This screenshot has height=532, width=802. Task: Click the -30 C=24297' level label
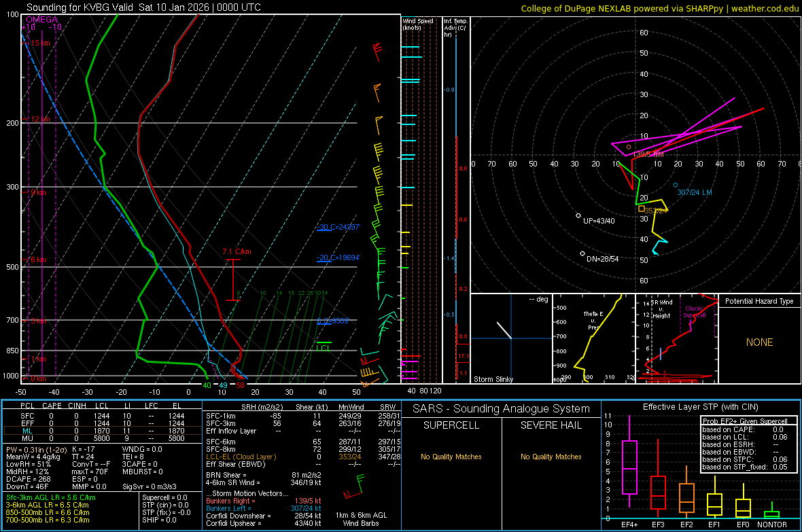(338, 227)
